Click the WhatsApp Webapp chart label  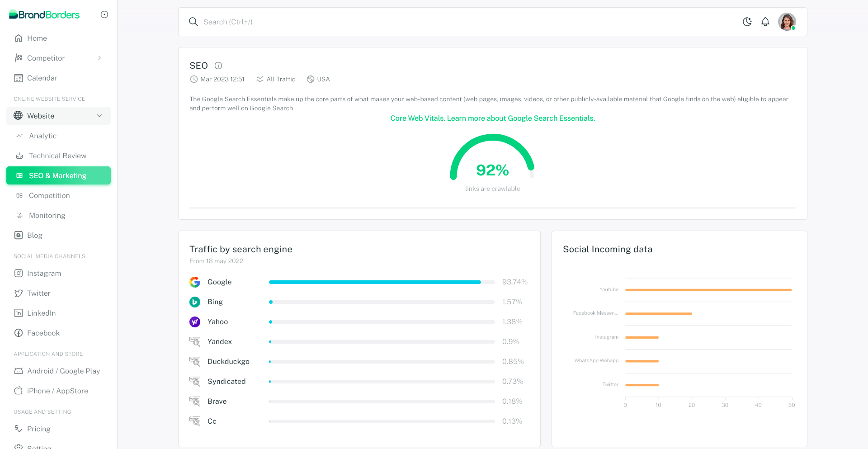click(x=596, y=360)
